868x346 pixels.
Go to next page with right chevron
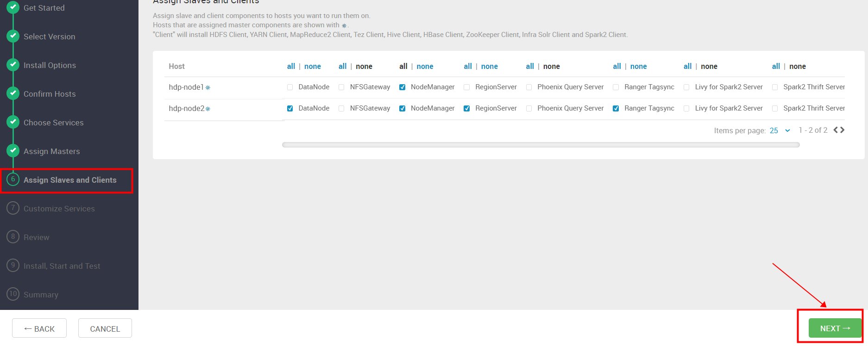842,130
